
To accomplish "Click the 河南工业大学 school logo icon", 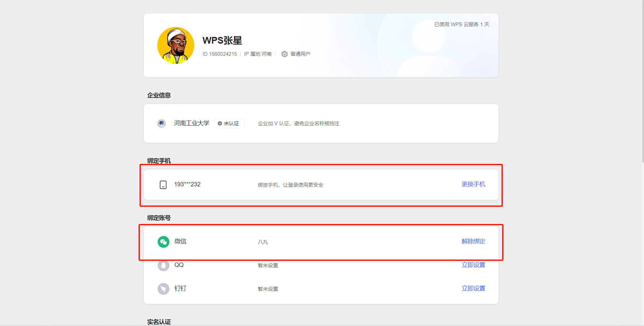I will (162, 124).
